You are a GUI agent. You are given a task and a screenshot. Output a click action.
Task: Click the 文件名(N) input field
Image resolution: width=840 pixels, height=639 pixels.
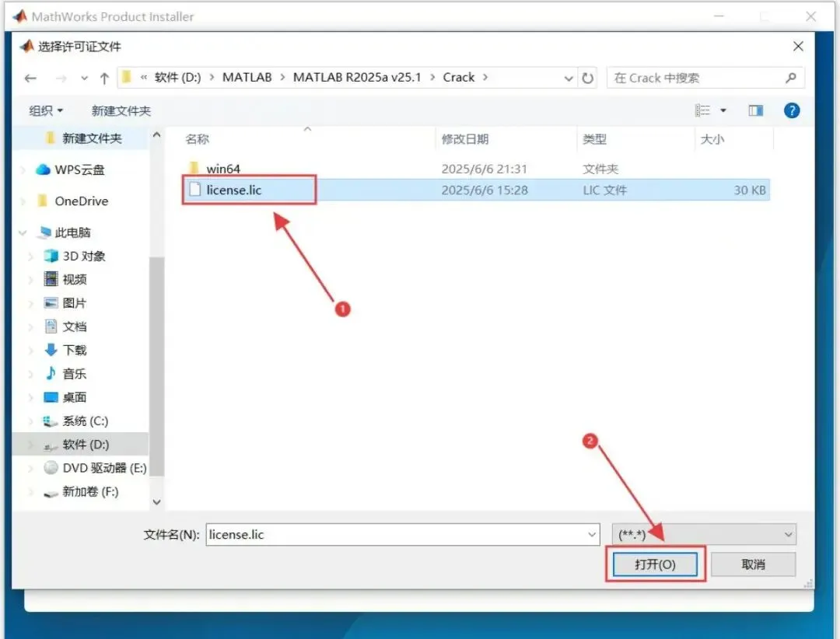[x=402, y=535]
